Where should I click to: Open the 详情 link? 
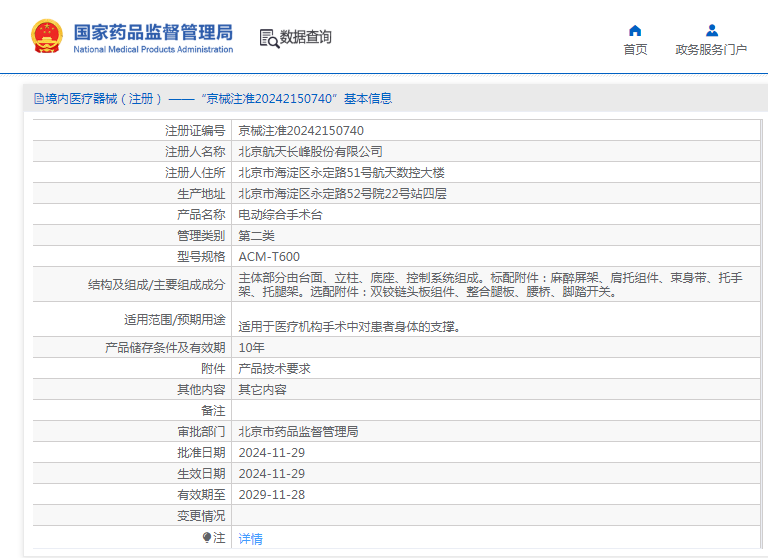(x=250, y=539)
